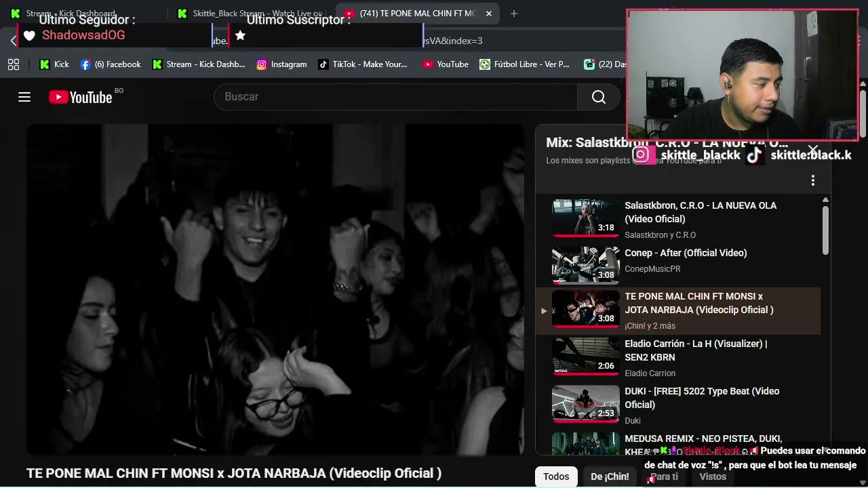Open the LA NUEVA OLA video thumbnail

pyautogui.click(x=586, y=218)
